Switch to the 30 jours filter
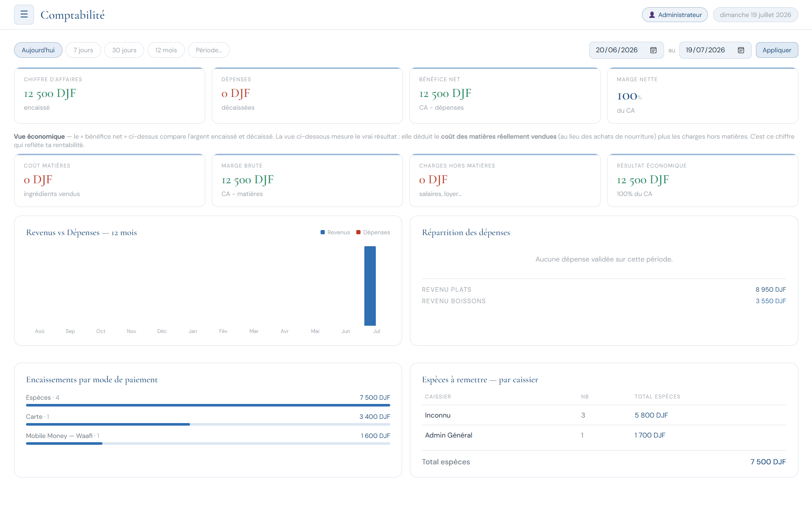The width and height of the screenshot is (812, 506). tap(124, 50)
